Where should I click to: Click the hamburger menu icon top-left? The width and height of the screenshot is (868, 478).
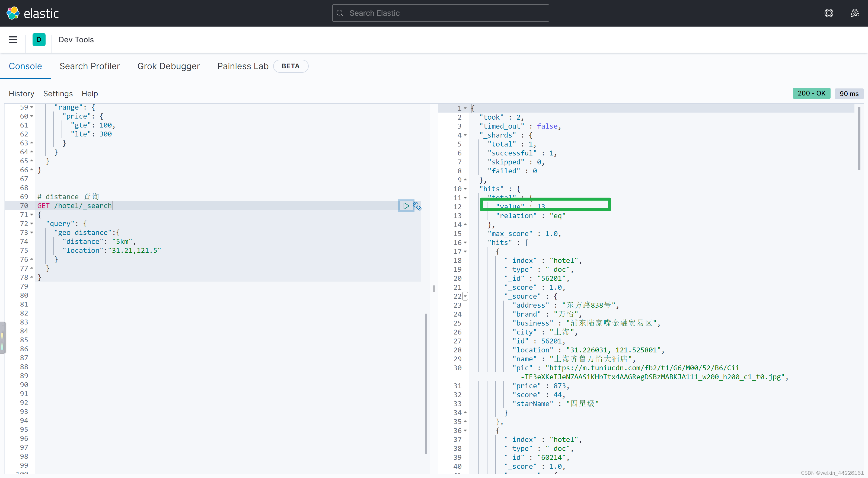[14, 39]
